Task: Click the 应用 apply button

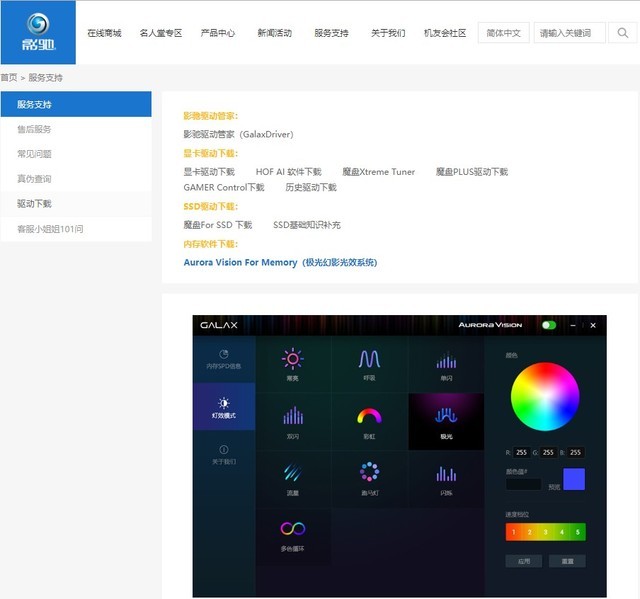Action: click(x=524, y=561)
